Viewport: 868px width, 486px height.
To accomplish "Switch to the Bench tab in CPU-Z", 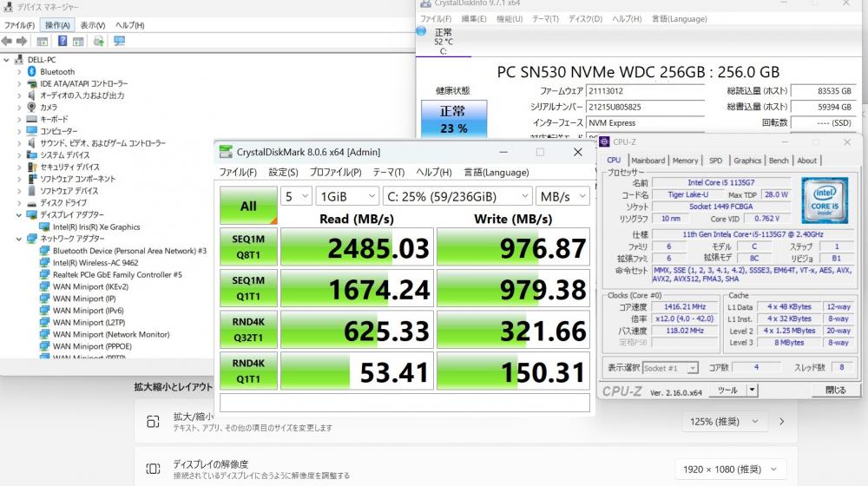I will click(779, 161).
